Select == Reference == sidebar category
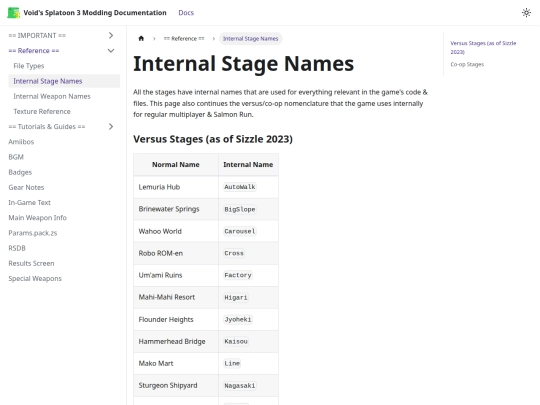Image resolution: width=540 pixels, height=405 pixels. click(34, 51)
